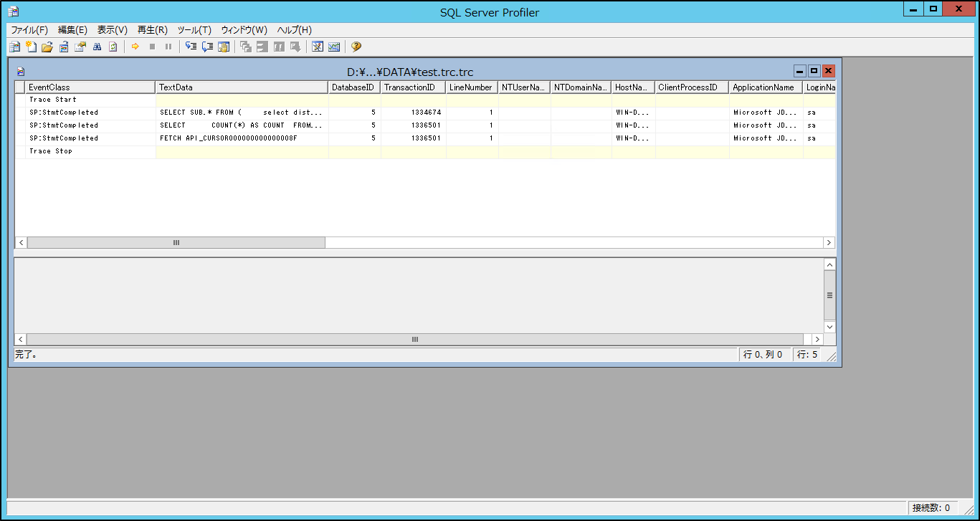The image size is (980, 521).
Task: Click the NTDomainNa... column header
Action: (x=581, y=87)
